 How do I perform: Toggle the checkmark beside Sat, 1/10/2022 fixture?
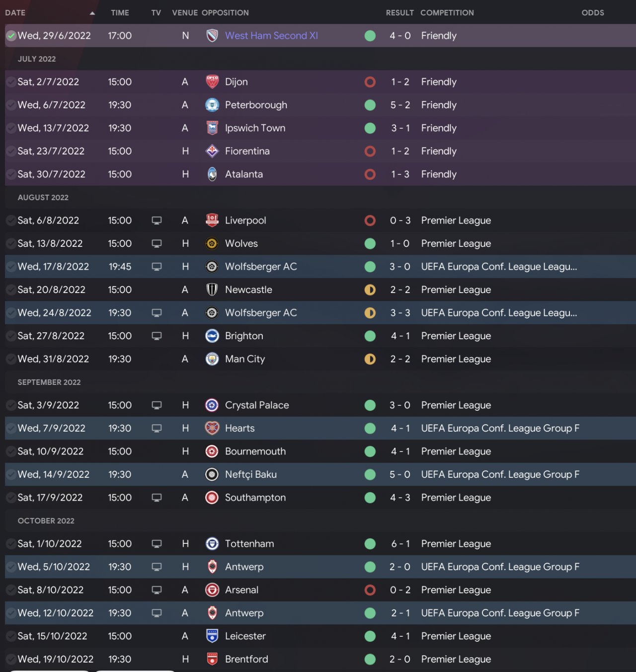[11, 544]
